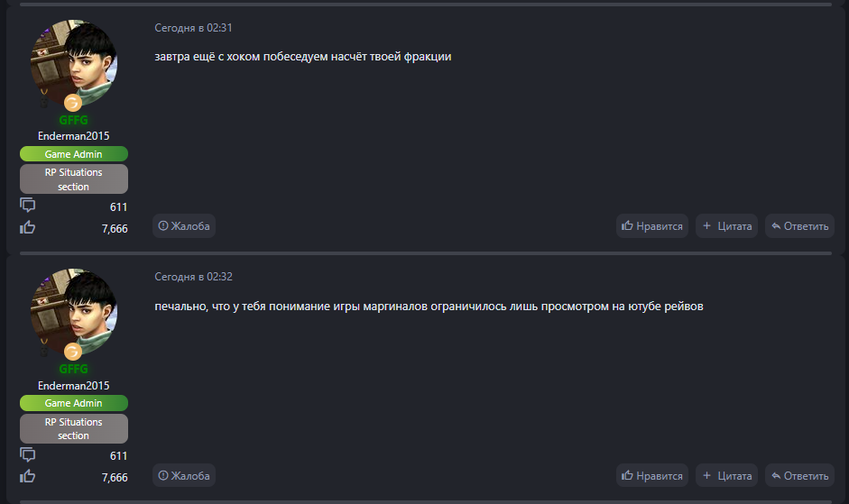This screenshot has height=504, width=849.
Task: Reply to the first post with Ответить
Action: pos(799,226)
